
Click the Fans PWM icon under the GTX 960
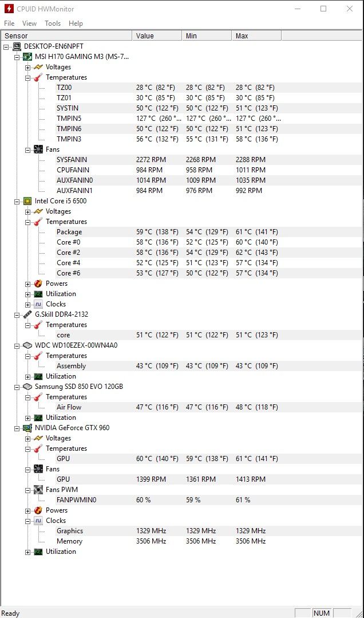pos(38,489)
